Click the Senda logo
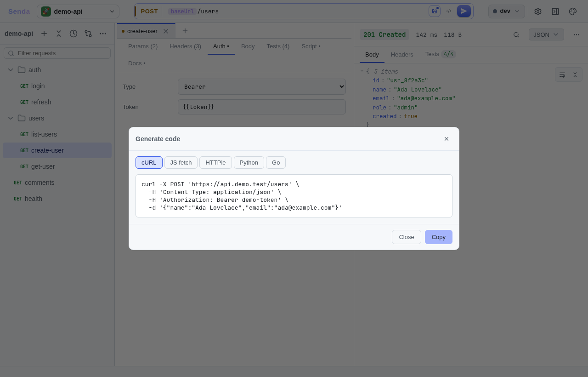This screenshot has width=588, height=377. click(19, 11)
